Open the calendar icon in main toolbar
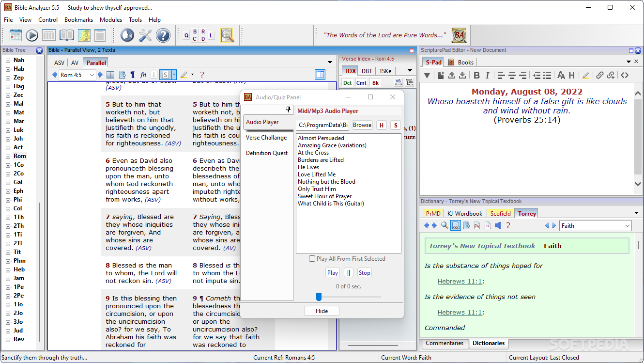This screenshot has width=644, height=363. point(15,35)
